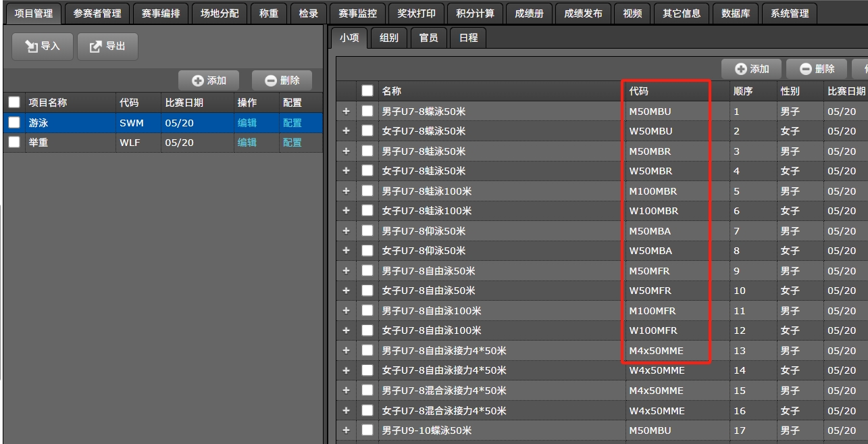
Task: Click the 删除 minus icon in left panel
Action: click(x=270, y=80)
